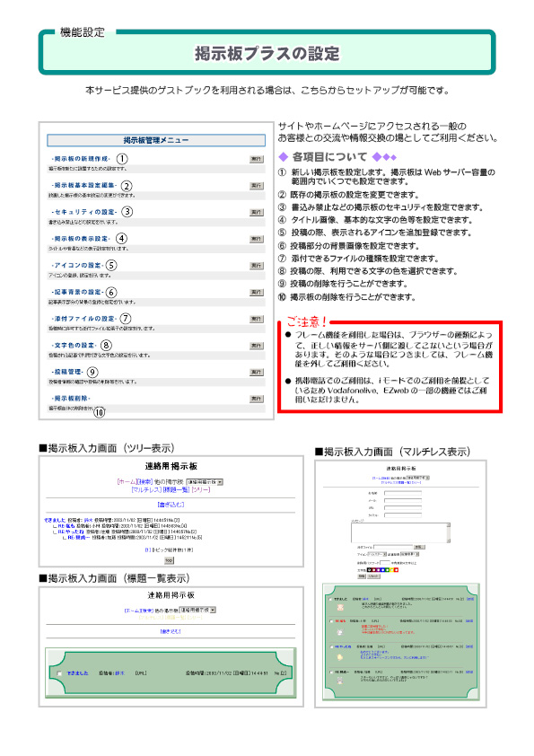
Task: Switch to マルチレス view in tree-view board
Action: pyautogui.click(x=146, y=489)
